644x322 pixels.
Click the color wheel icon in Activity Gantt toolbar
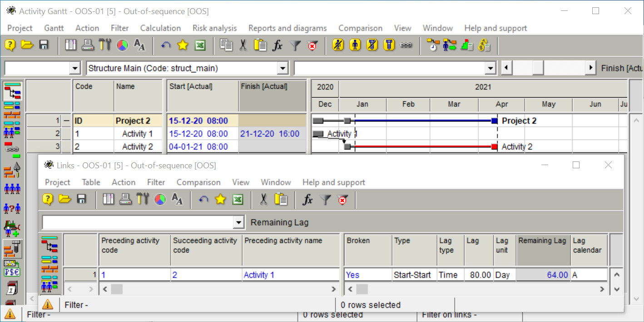[x=122, y=45]
